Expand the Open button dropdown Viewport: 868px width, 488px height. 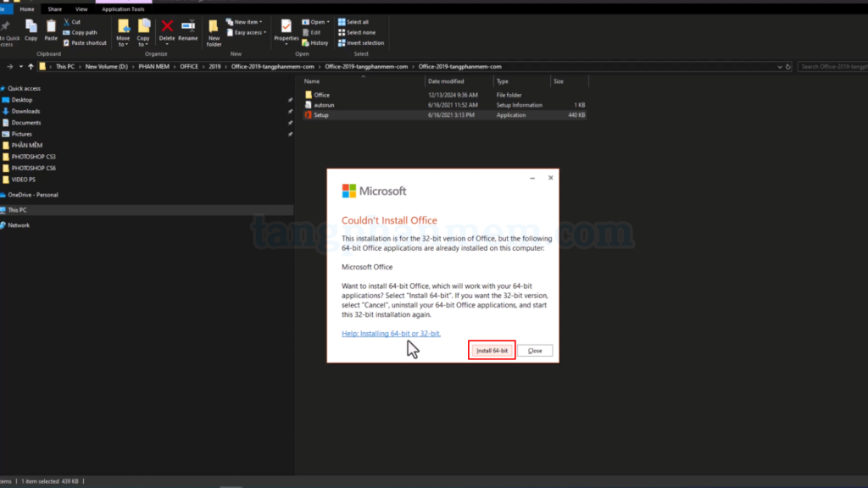[328, 22]
